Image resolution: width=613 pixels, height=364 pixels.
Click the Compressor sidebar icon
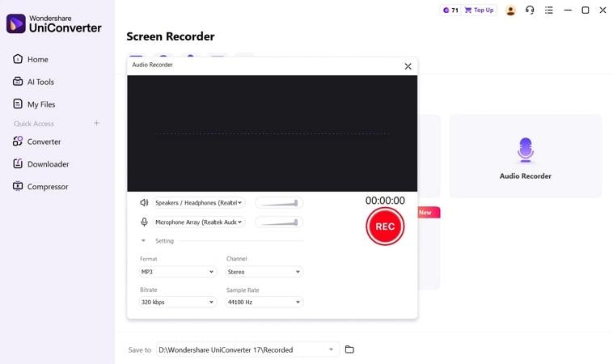tap(18, 186)
